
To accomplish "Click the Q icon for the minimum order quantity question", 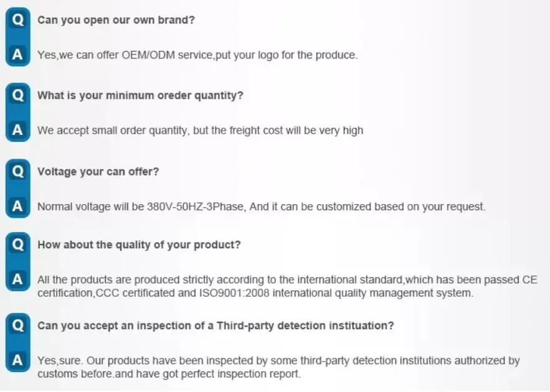I will pos(18,95).
